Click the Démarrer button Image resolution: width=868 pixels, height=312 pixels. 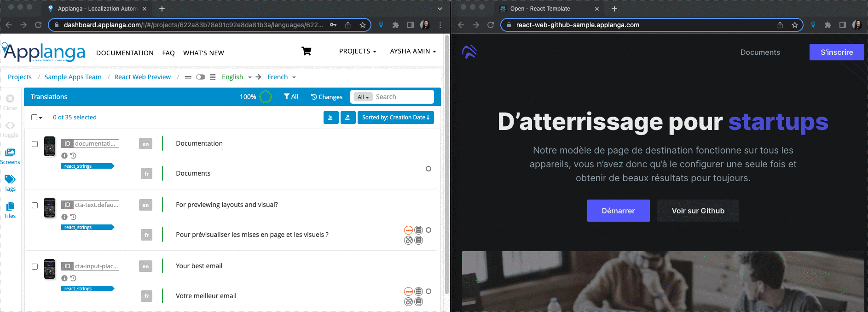(x=618, y=211)
